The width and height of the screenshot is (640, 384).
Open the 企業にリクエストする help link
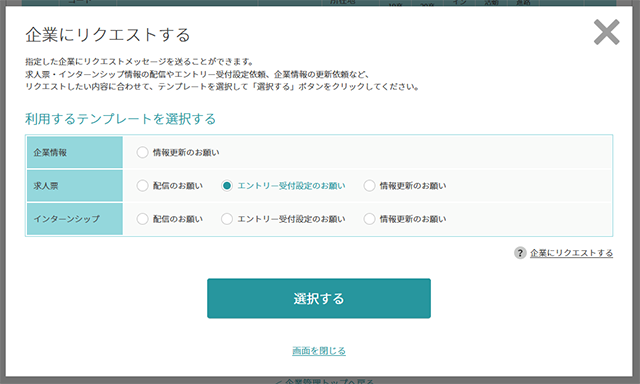[571, 253]
